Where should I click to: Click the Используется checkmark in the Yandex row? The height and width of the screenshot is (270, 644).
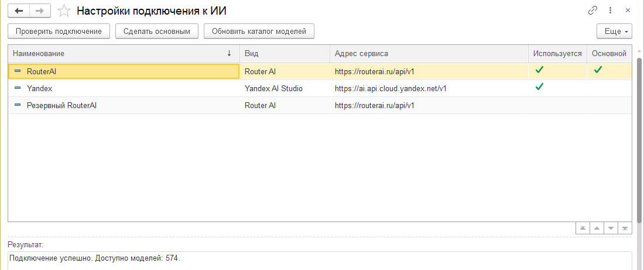(539, 86)
